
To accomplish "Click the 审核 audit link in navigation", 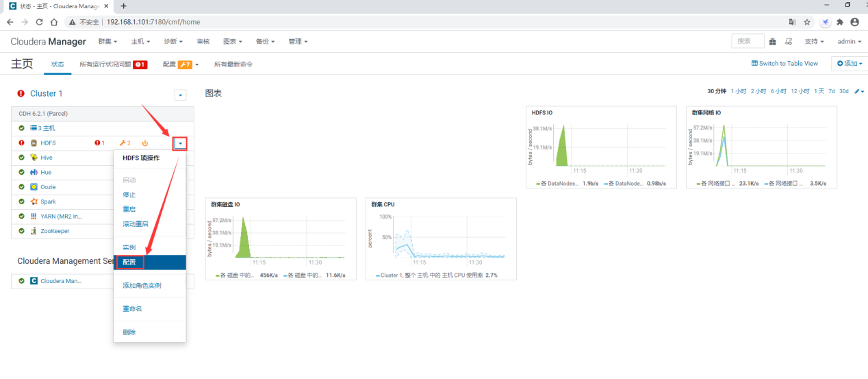I will click(x=203, y=42).
